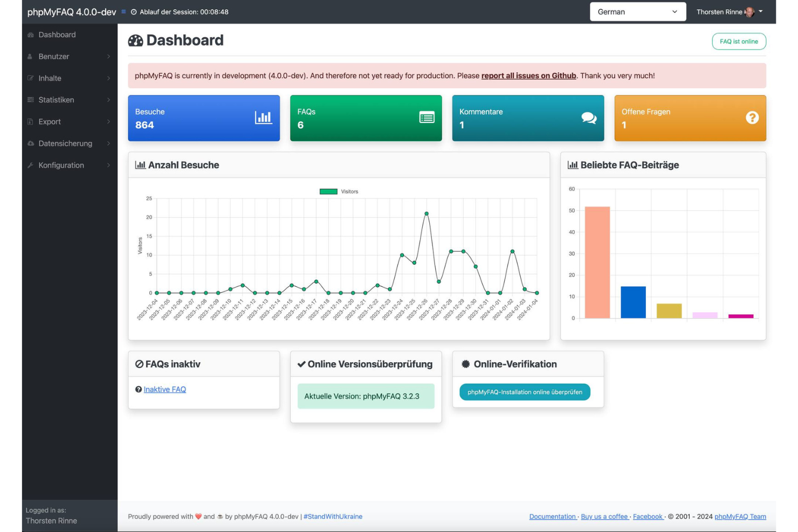Click the FAQs 6 card

click(x=366, y=118)
